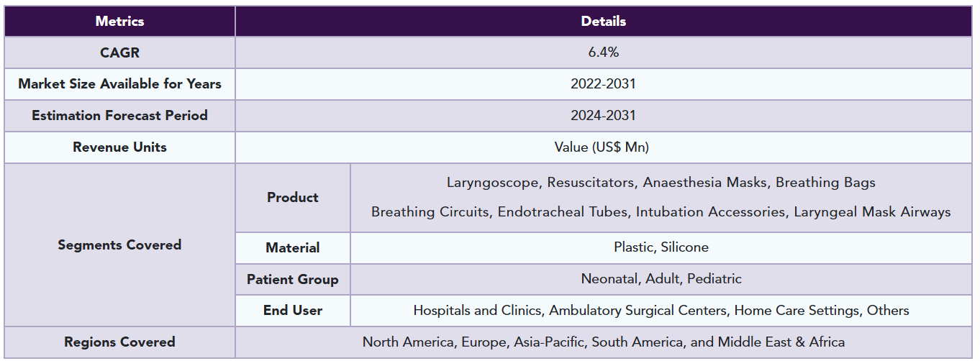The image size is (980, 361).
Task: Click the Details column header
Action: click(x=603, y=21)
